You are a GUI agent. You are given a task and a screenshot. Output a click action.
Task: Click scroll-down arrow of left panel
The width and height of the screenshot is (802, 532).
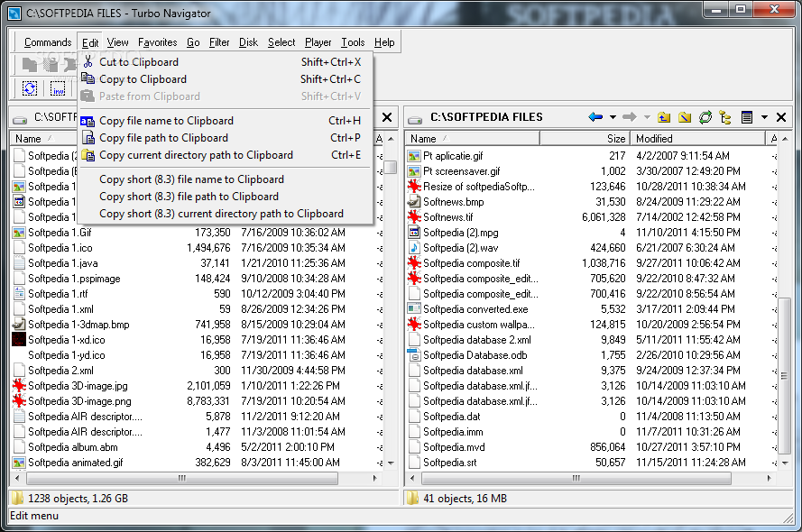tap(391, 463)
